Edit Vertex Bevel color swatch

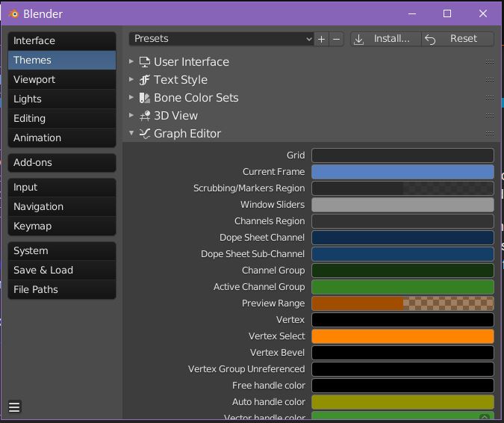pos(402,353)
